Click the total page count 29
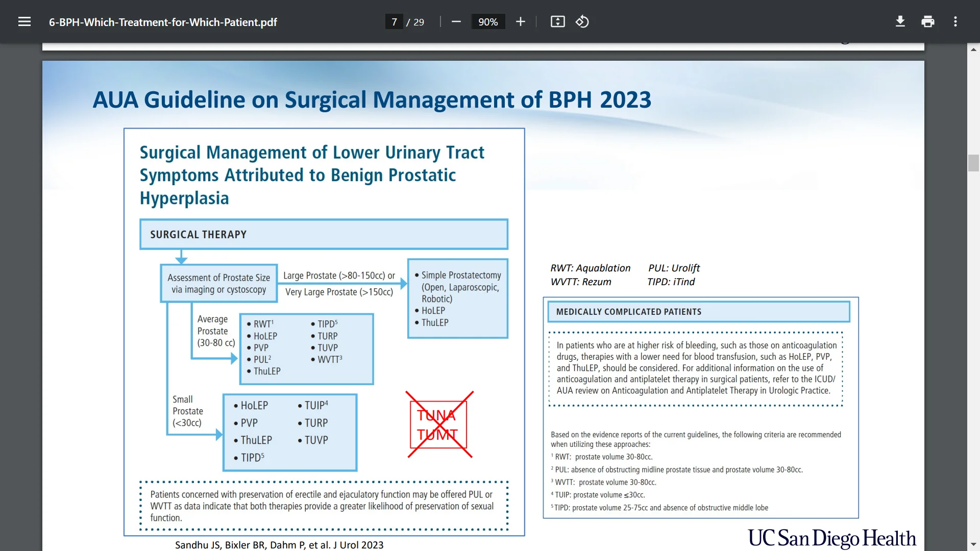The height and width of the screenshot is (551, 980). pos(419,22)
